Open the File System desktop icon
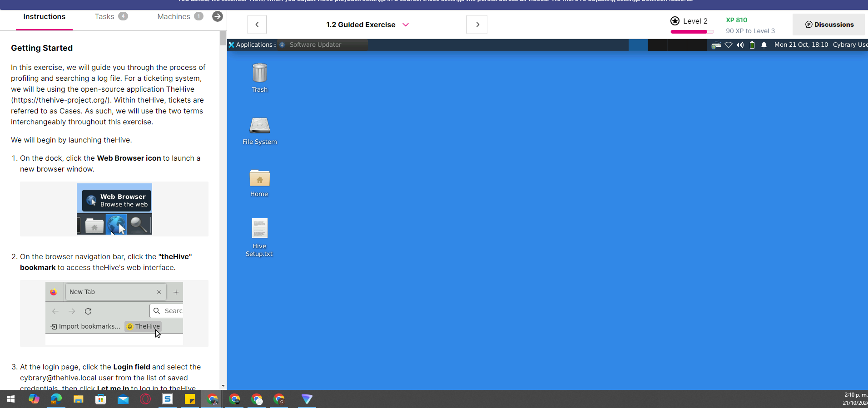Viewport: 868px width, 408px height. [x=259, y=126]
